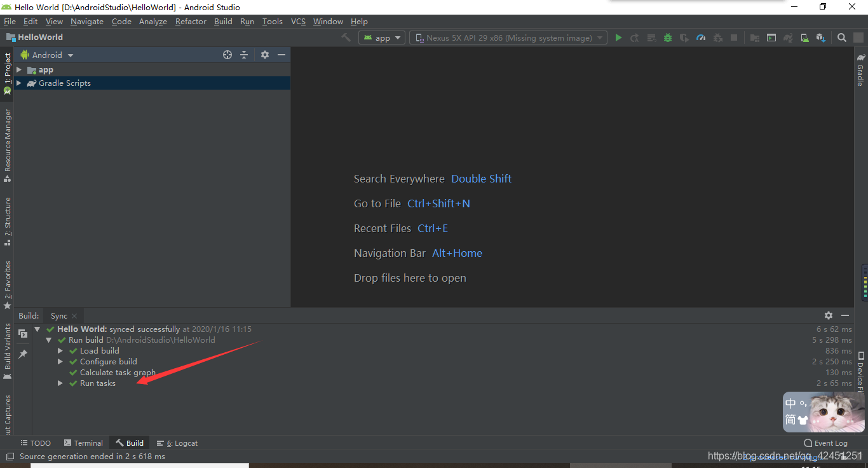The width and height of the screenshot is (868, 468).
Task: Collapse the Hello World sync node
Action: point(37,329)
